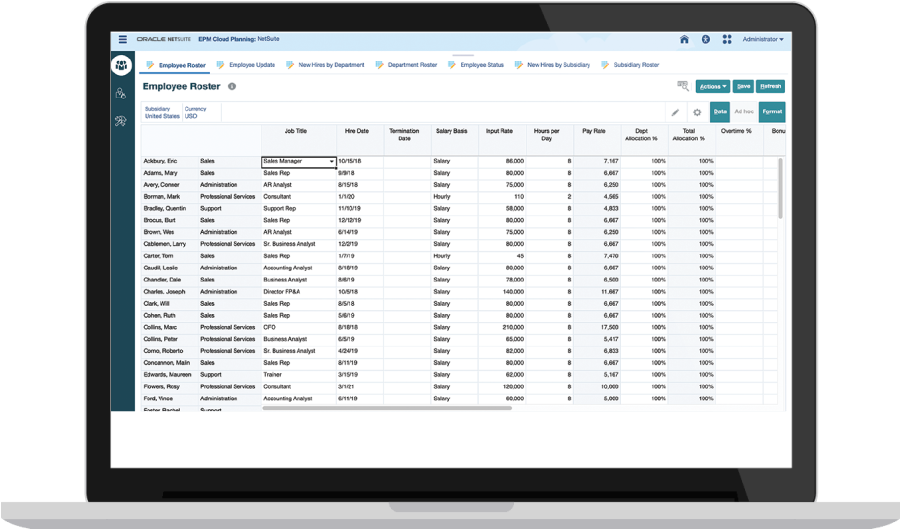Switch to New Hires by Department tab

click(x=331, y=65)
